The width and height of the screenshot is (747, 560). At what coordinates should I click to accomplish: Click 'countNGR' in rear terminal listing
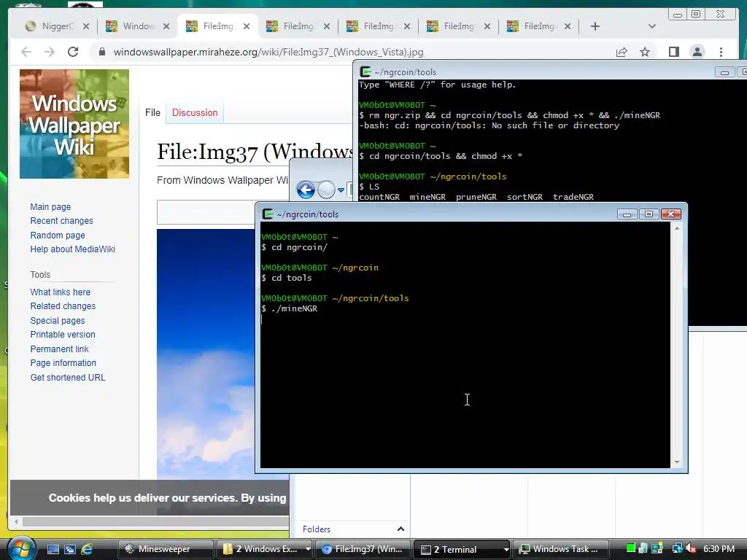click(379, 197)
